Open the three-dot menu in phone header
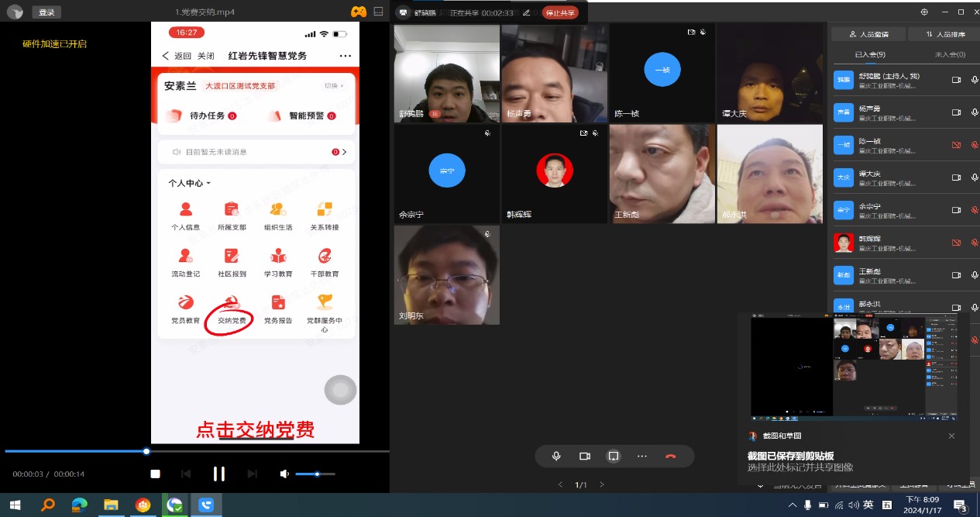This screenshot has height=517, width=980. coord(346,56)
